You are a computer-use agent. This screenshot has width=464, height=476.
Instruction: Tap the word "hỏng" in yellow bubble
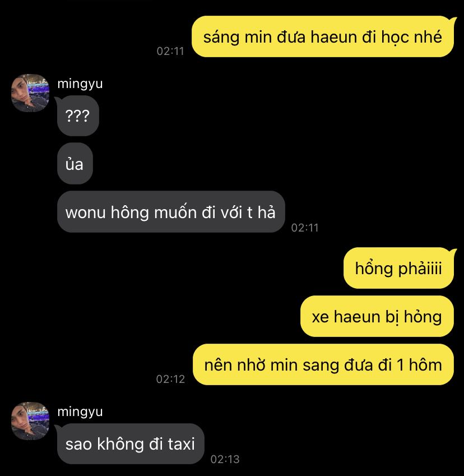423,317
